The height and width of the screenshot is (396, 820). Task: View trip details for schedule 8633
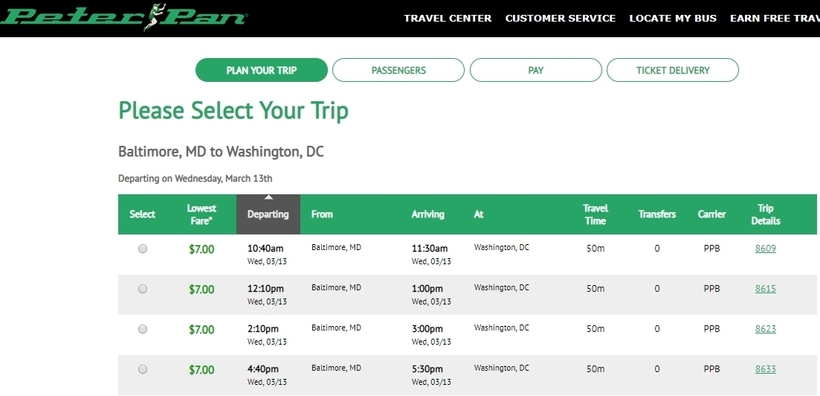[x=766, y=369]
